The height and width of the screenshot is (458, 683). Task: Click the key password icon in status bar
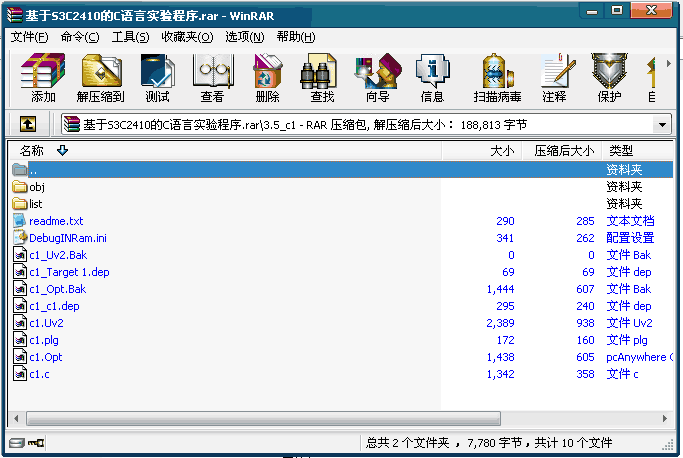[x=36, y=443]
